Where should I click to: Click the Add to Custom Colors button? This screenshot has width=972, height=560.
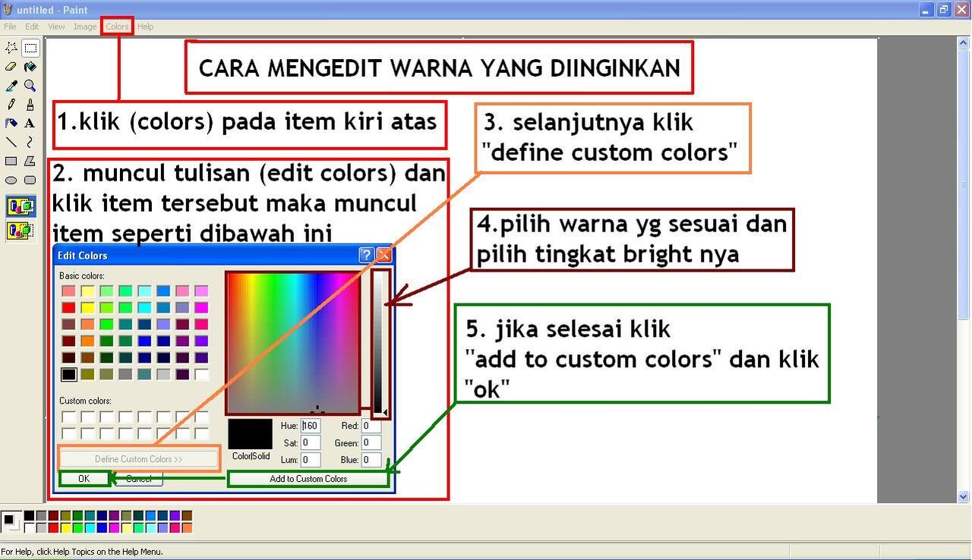pos(308,479)
